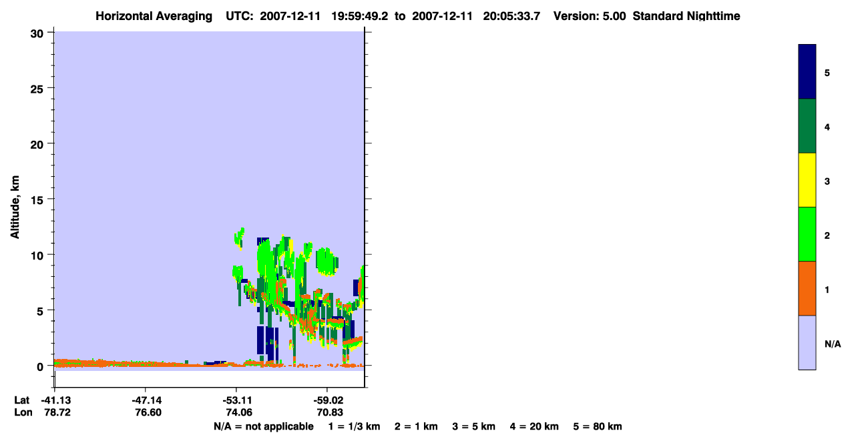Click the 15 km altitude tick label
Image resolution: width=868 pixels, height=445 pixels.
point(39,199)
